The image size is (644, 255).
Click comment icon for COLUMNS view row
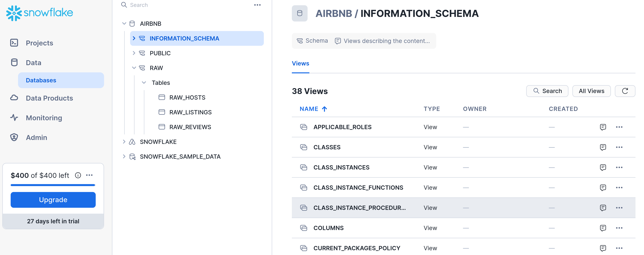click(603, 228)
